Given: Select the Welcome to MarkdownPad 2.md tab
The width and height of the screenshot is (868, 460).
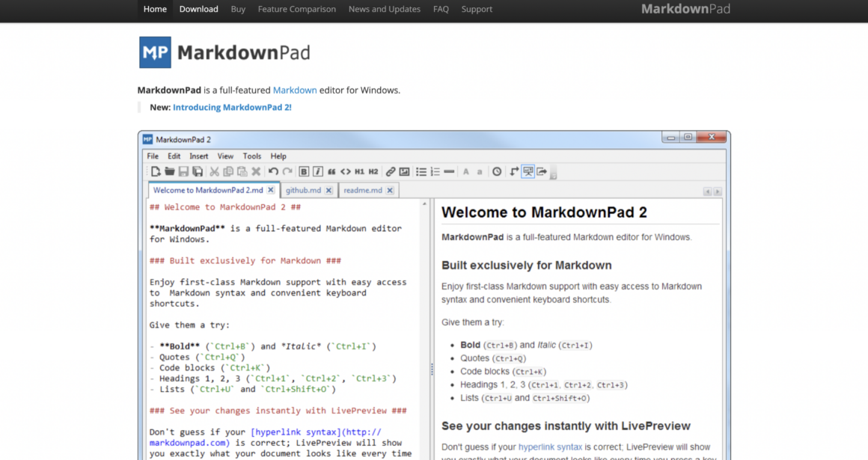Looking at the screenshot, I should 208,190.
